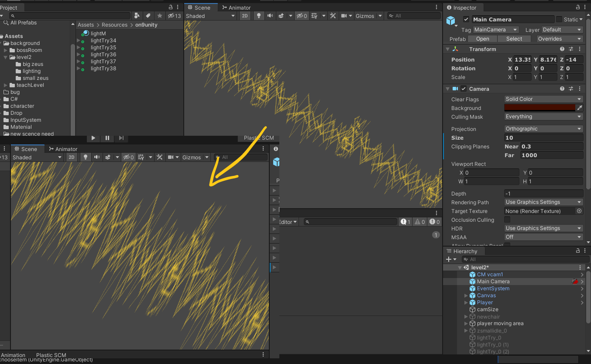Open tools icon in lower Scene window
The width and height of the screenshot is (591, 364).
tap(160, 157)
